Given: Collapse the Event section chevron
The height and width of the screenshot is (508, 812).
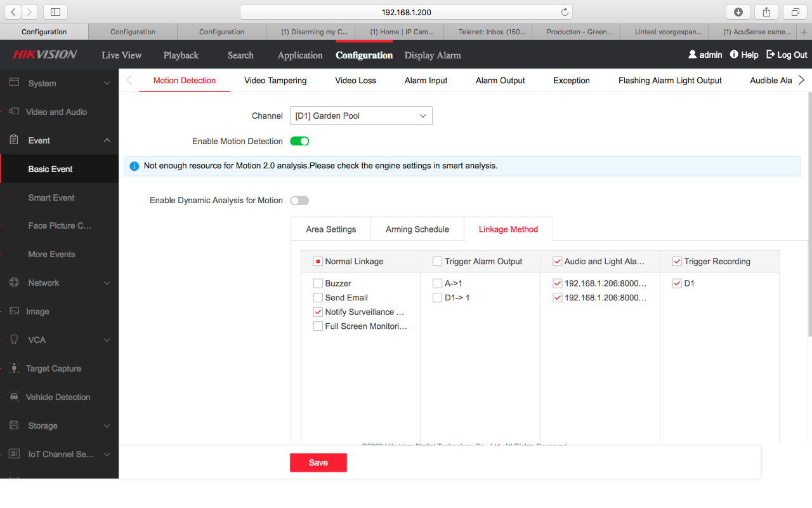Looking at the screenshot, I should 107,140.
